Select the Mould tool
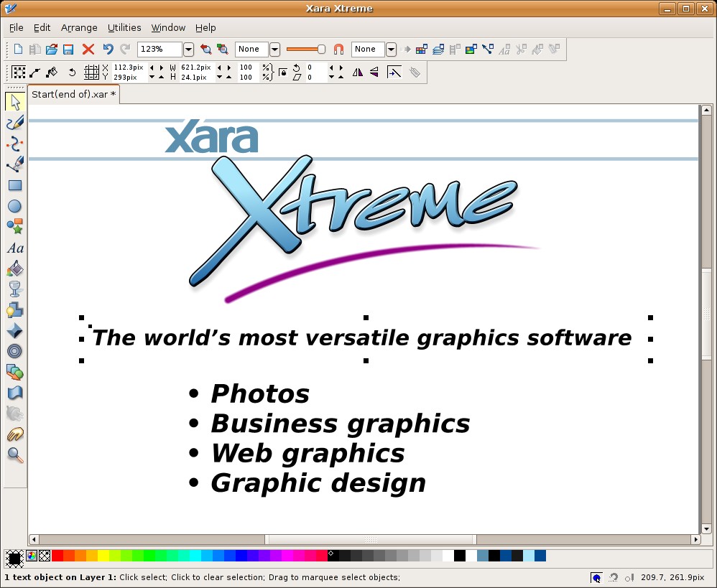The image size is (717, 588). (15, 393)
